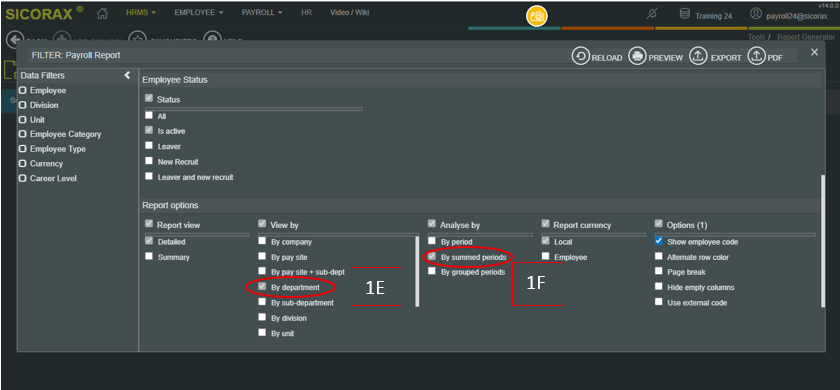Click the yellow camera snapshot icon
This screenshot has width=840, height=390.
click(536, 16)
